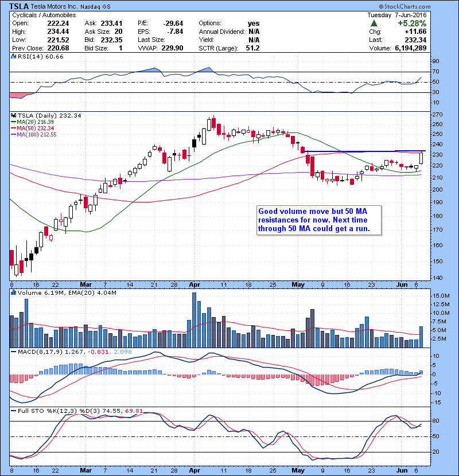This screenshot has height=476, width=459.
Task: Click the High value 234.44
Action: [58, 32]
